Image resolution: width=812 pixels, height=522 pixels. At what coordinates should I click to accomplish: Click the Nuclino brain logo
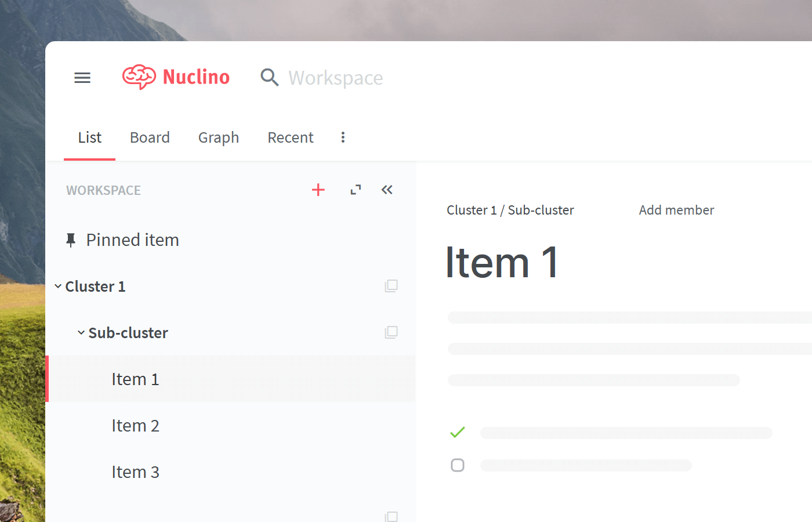tap(139, 77)
